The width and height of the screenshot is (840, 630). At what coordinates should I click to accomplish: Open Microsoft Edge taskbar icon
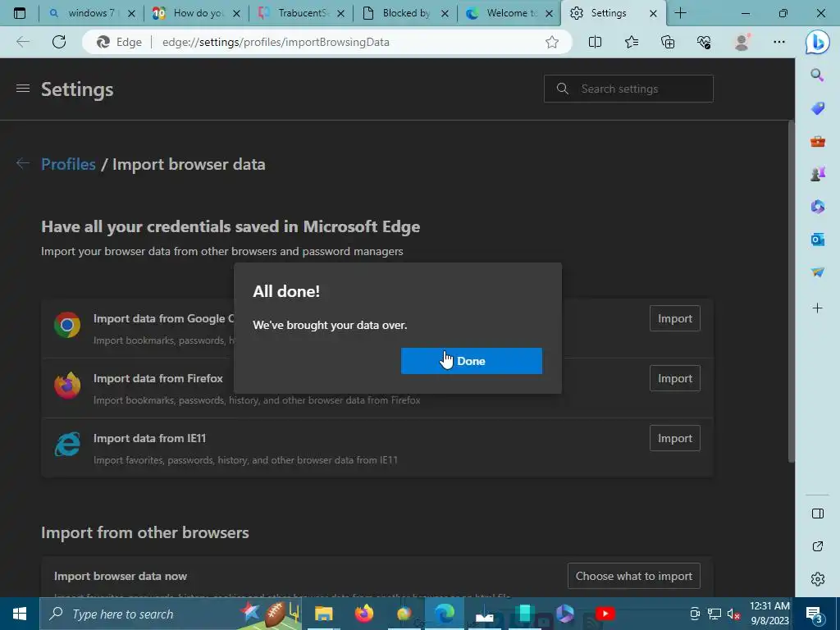pyautogui.click(x=444, y=614)
